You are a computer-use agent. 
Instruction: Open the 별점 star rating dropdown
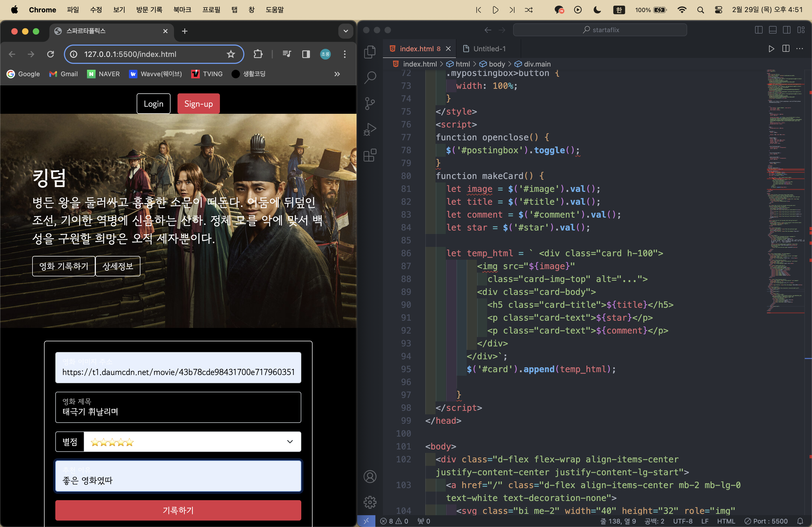(x=193, y=442)
